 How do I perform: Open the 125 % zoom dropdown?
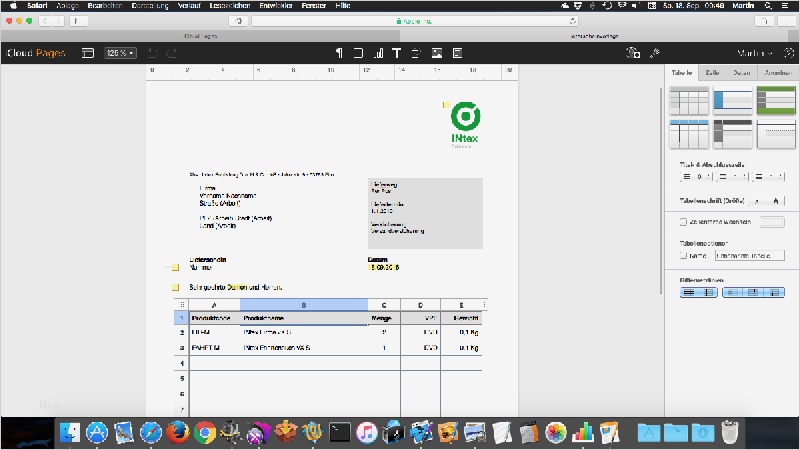coord(120,53)
